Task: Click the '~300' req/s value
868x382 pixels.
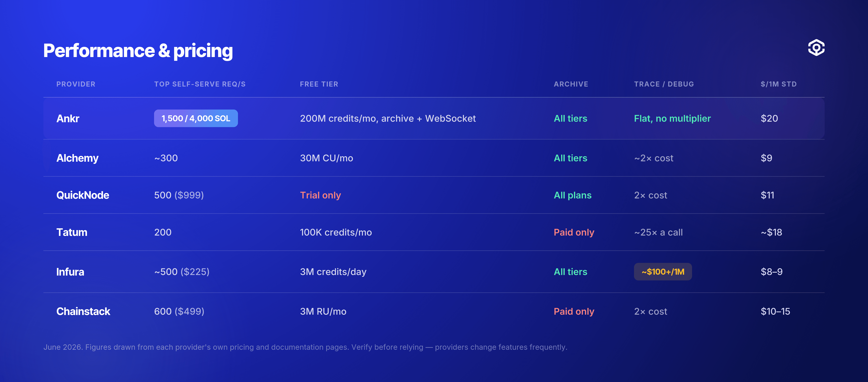Action: [x=166, y=158]
